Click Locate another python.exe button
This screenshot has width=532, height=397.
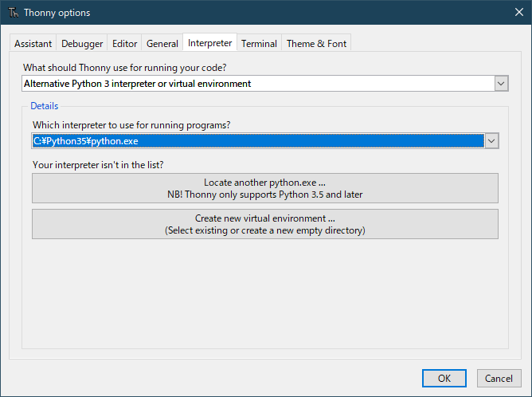pos(265,188)
